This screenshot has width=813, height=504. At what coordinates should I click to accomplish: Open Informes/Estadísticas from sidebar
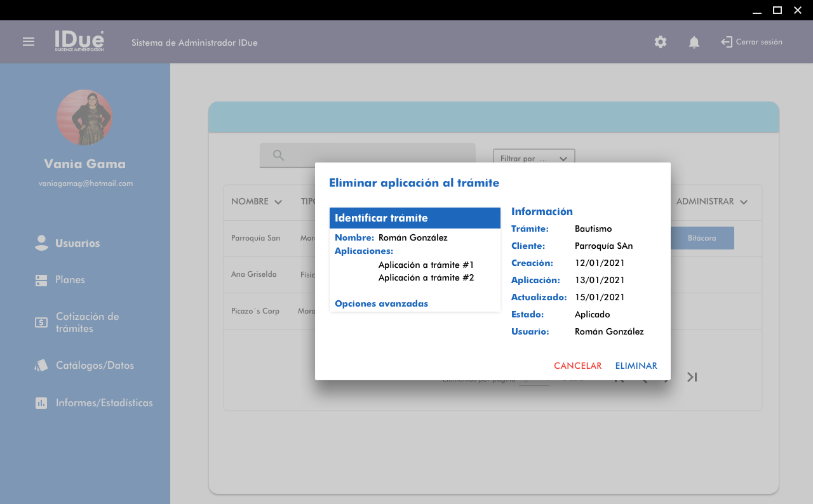tap(104, 403)
